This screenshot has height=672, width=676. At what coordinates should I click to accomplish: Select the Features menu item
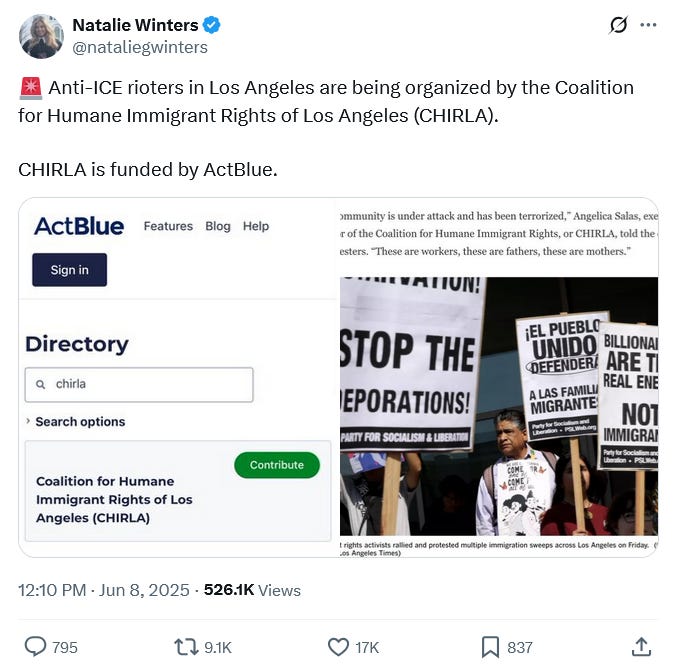pyautogui.click(x=168, y=226)
